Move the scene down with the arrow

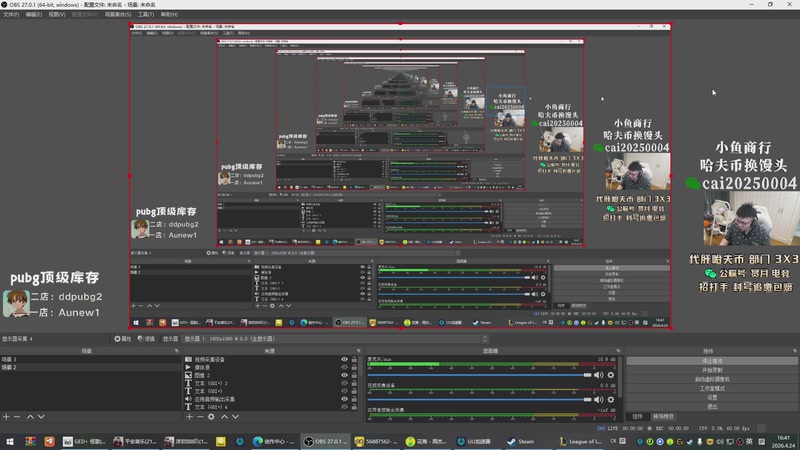tap(41, 417)
